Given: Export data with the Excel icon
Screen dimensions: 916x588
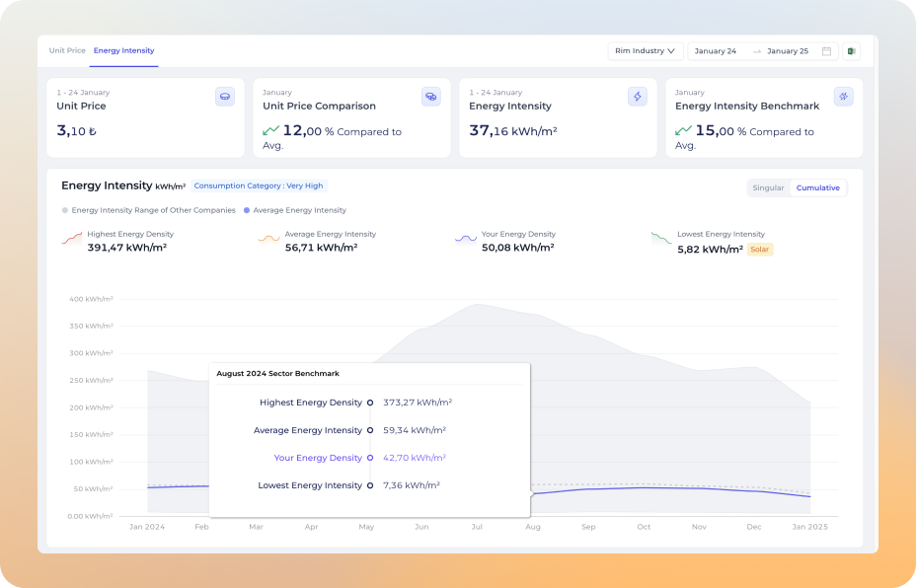Looking at the screenshot, I should coord(851,51).
